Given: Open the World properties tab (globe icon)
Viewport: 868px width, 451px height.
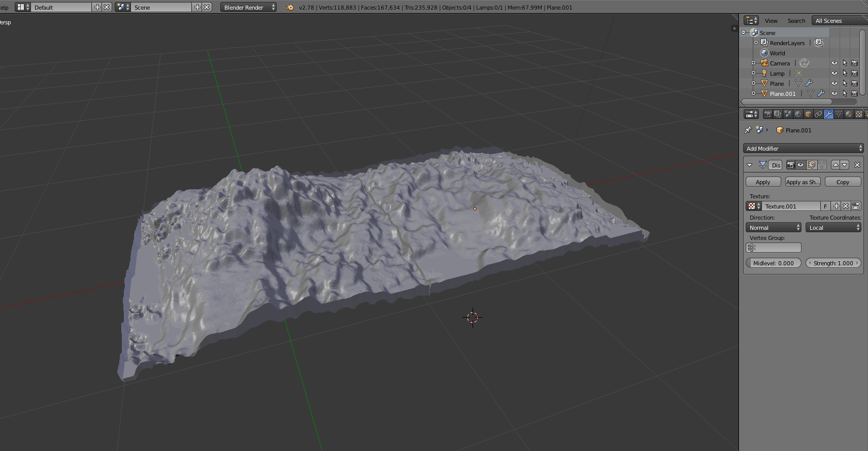Looking at the screenshot, I should (798, 114).
